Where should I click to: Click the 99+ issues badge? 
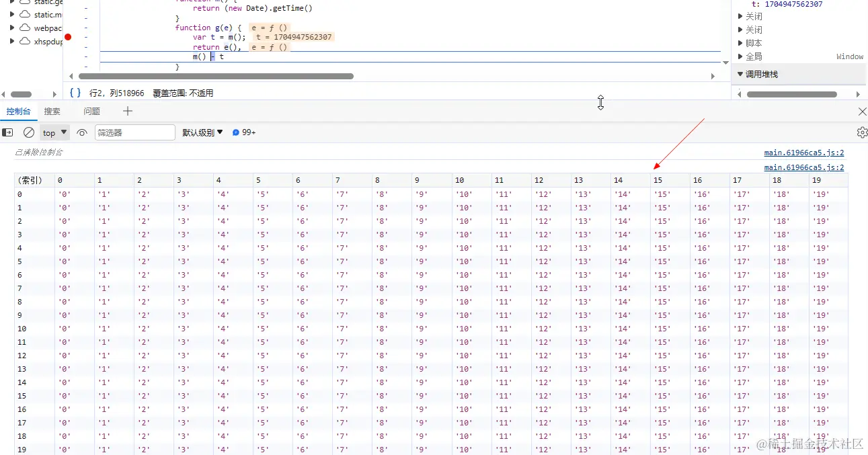(244, 132)
